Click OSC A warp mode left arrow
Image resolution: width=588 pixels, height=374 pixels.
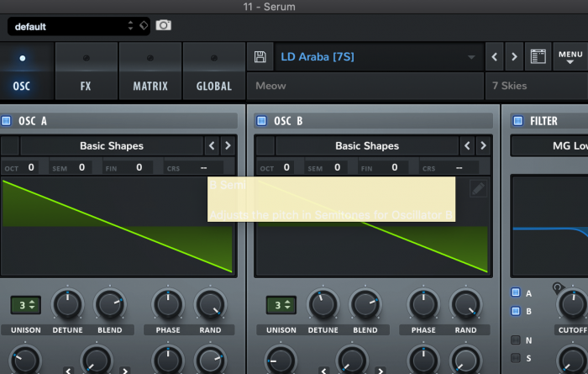click(x=68, y=371)
